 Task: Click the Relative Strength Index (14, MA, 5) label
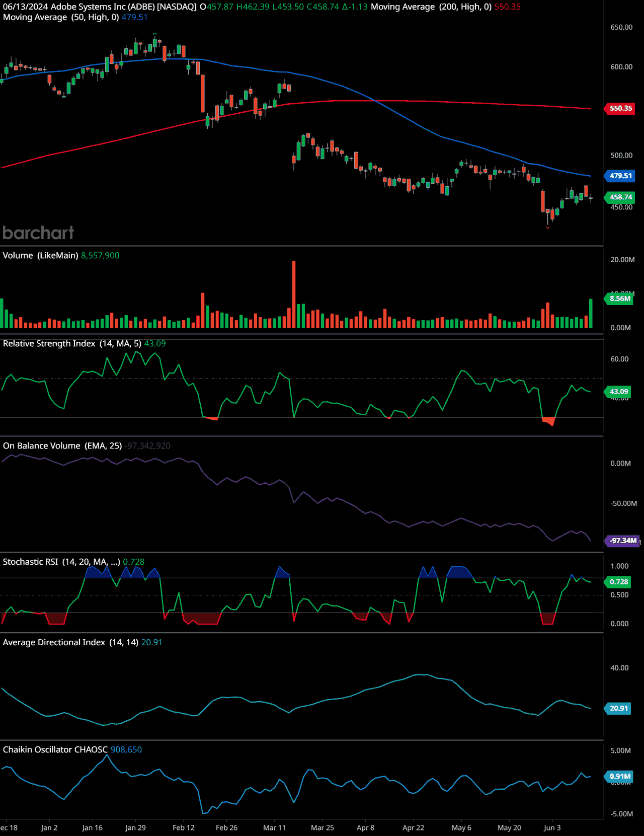pos(72,344)
